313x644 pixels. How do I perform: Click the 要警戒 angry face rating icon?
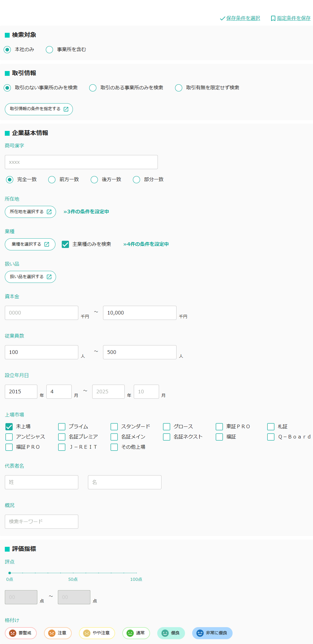(x=13, y=633)
